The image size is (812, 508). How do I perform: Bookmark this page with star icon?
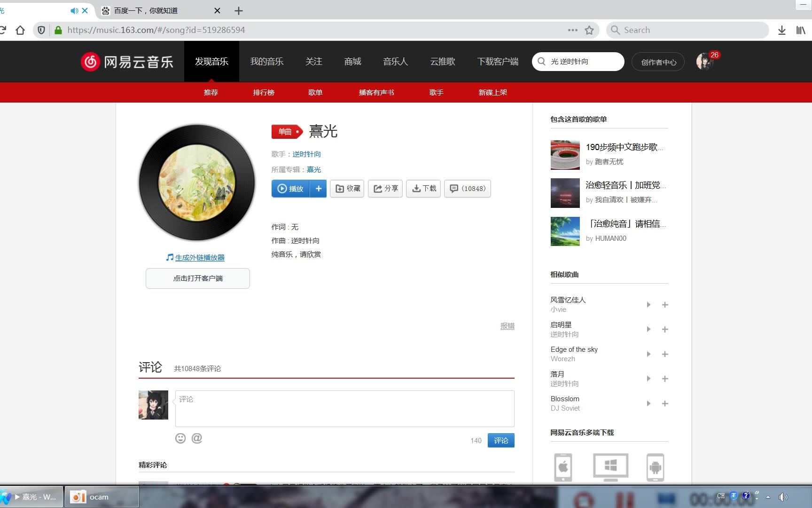click(x=589, y=30)
